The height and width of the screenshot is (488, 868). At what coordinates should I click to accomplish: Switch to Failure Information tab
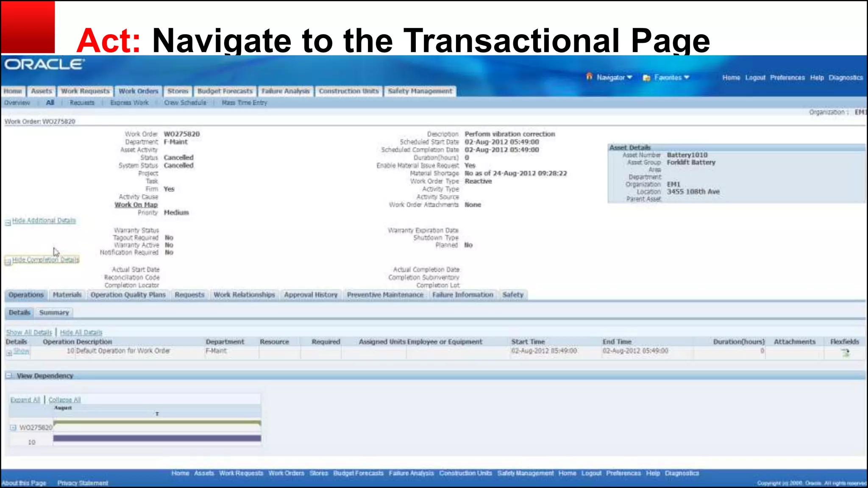click(x=463, y=295)
